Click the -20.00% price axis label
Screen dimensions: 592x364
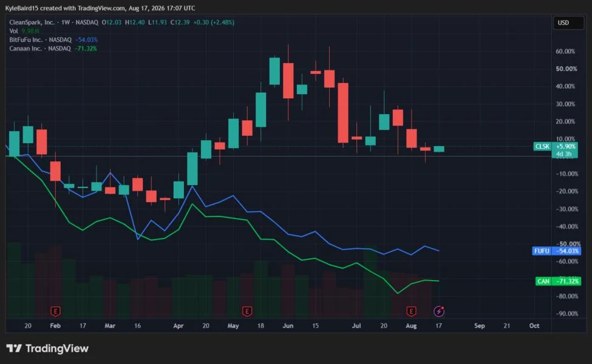[566, 191]
